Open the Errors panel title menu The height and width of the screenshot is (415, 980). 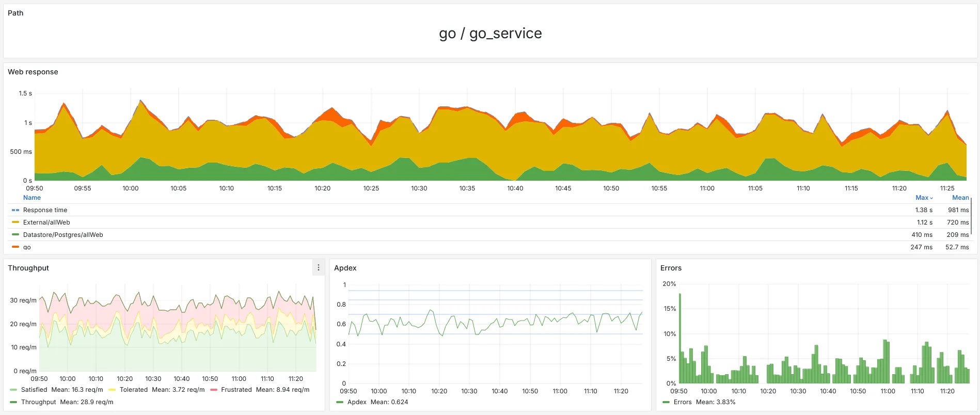671,268
